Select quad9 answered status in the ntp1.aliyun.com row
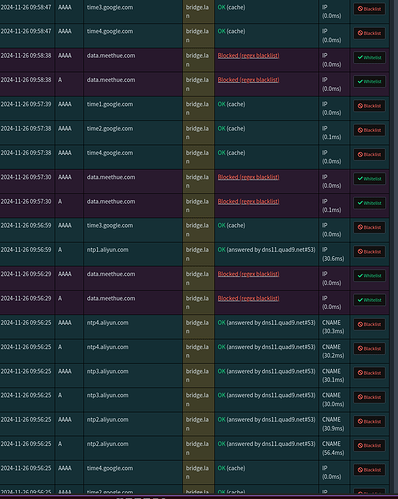 [x=266, y=250]
